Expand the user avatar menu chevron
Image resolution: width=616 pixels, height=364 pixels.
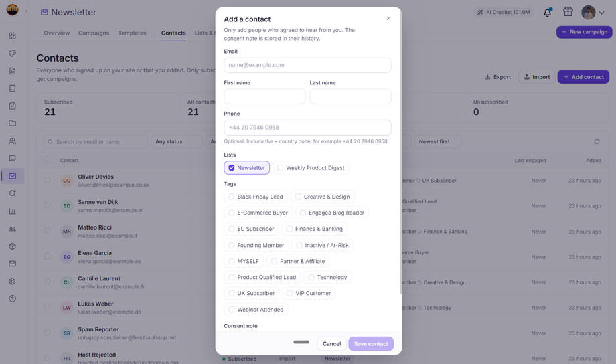[601, 13]
